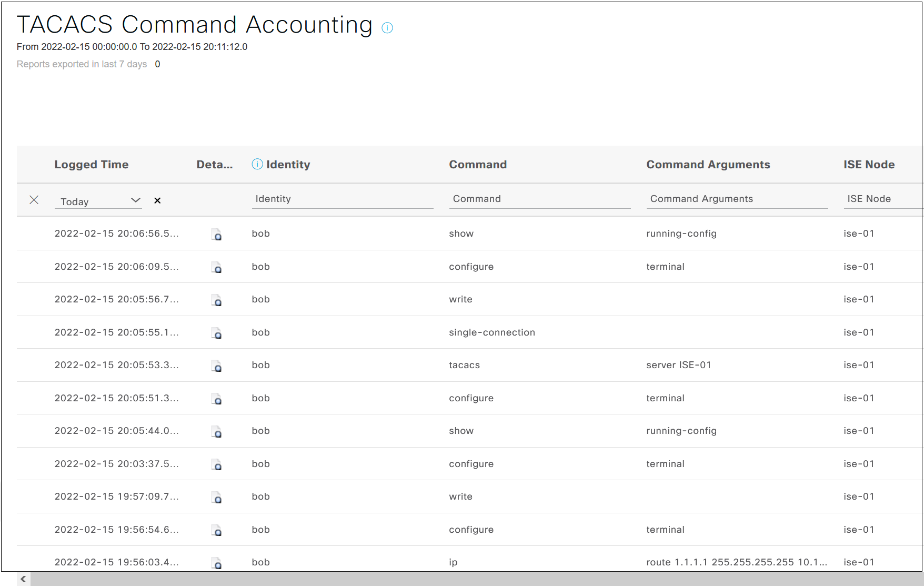Screen dimensions: 924x588
Task: Open details for the tacacs server ISE-01 entry
Action: tap(217, 366)
